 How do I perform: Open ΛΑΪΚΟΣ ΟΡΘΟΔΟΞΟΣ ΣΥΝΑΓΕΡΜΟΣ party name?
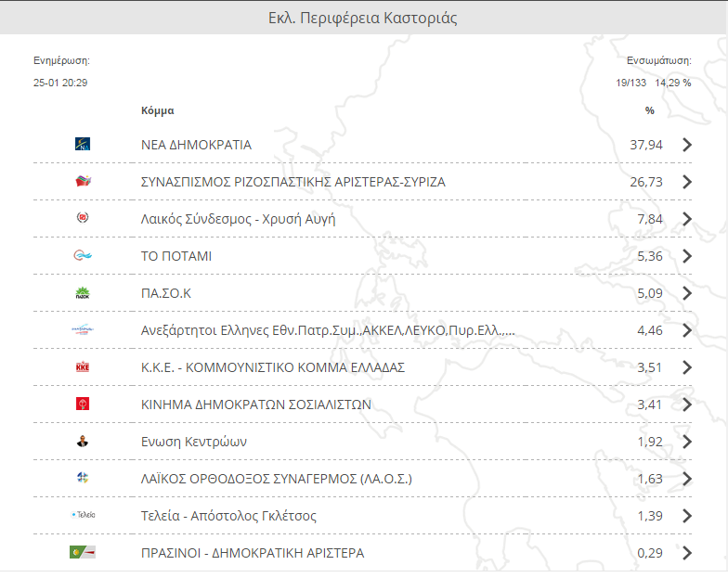[x=277, y=479]
